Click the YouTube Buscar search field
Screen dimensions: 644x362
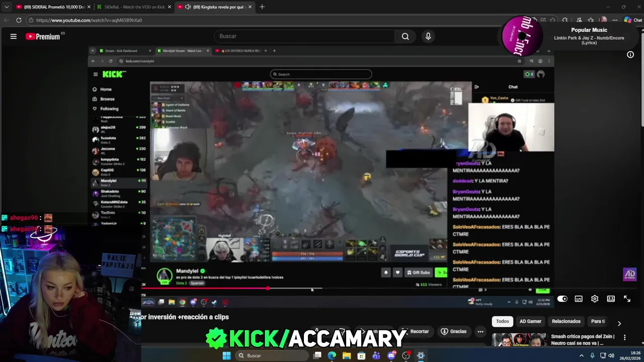[x=304, y=36]
